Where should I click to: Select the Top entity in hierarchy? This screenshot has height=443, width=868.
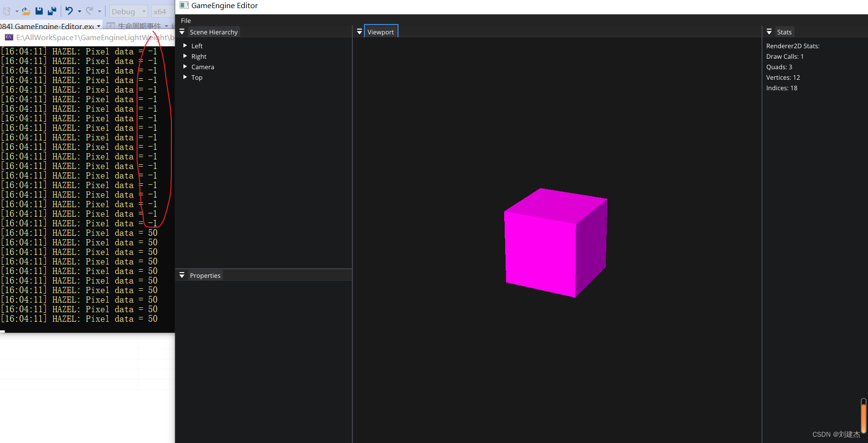tap(197, 77)
